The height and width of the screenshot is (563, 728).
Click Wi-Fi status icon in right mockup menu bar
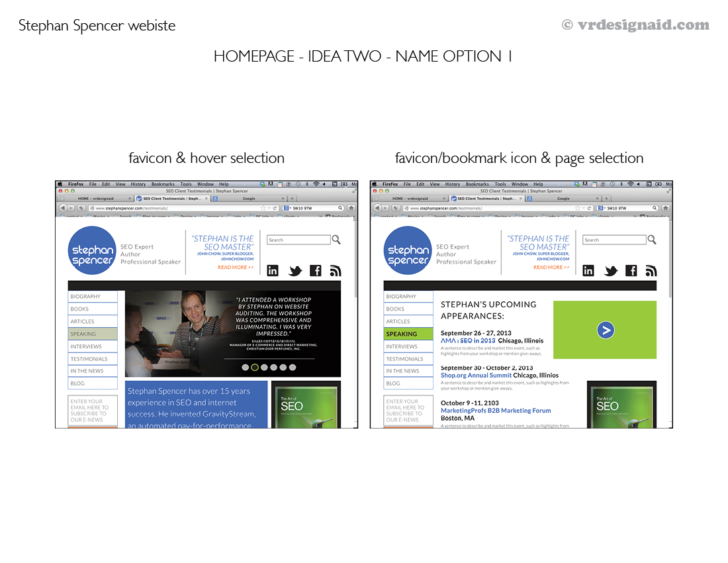coord(631,184)
